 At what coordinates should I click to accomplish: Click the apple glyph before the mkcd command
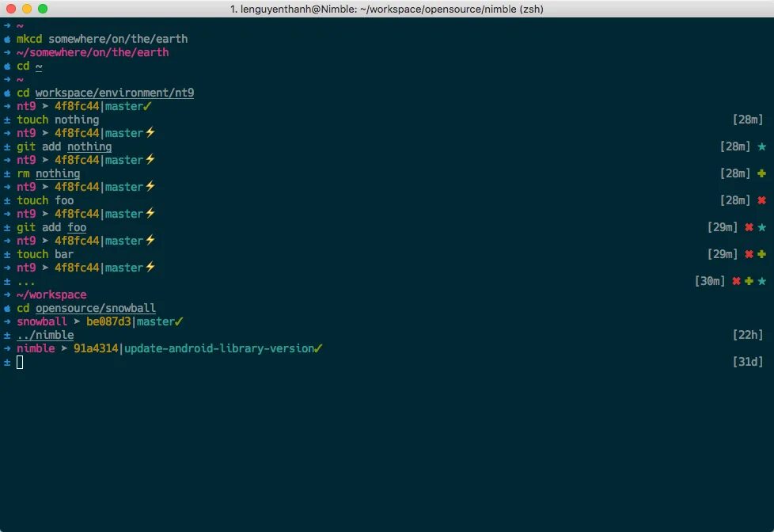7,39
